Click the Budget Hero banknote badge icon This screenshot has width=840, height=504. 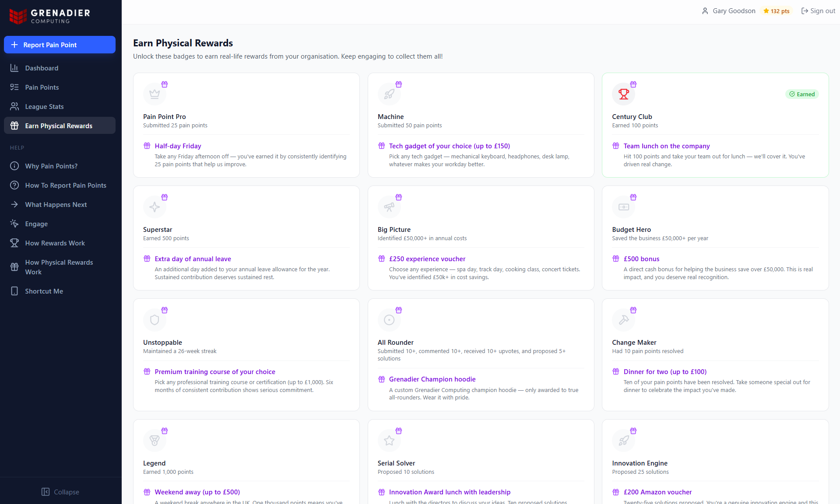[x=623, y=207]
